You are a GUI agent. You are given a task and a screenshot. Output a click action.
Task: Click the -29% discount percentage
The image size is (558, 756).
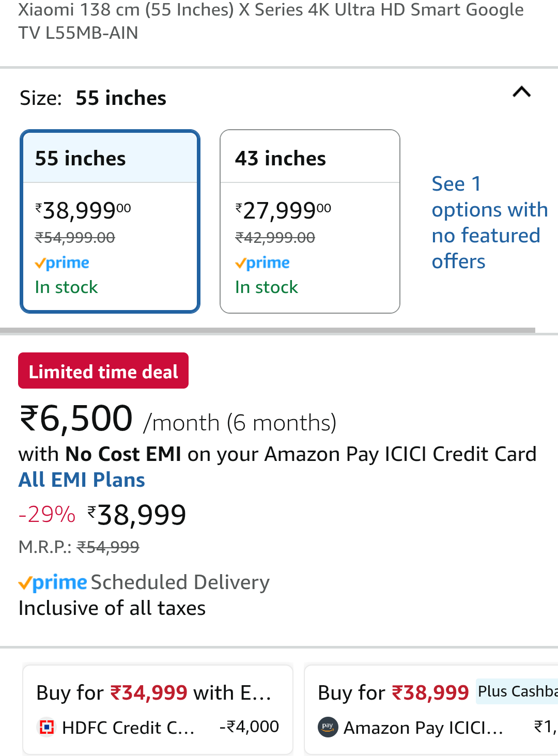pyautogui.click(x=47, y=515)
